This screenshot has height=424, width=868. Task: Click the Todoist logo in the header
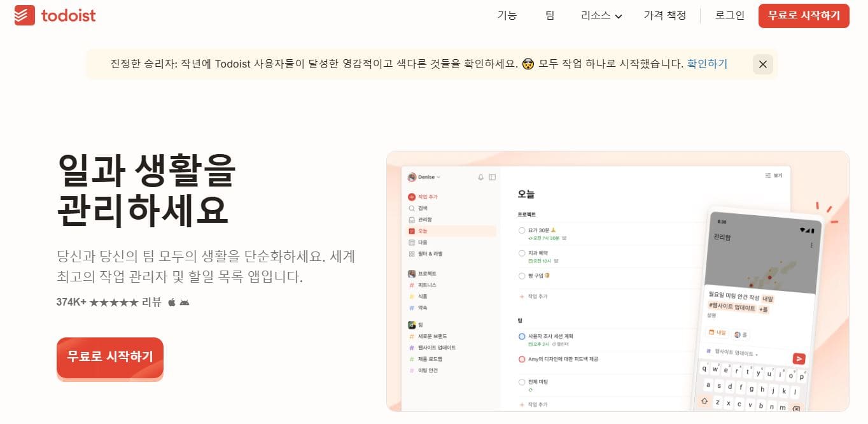pos(55,15)
